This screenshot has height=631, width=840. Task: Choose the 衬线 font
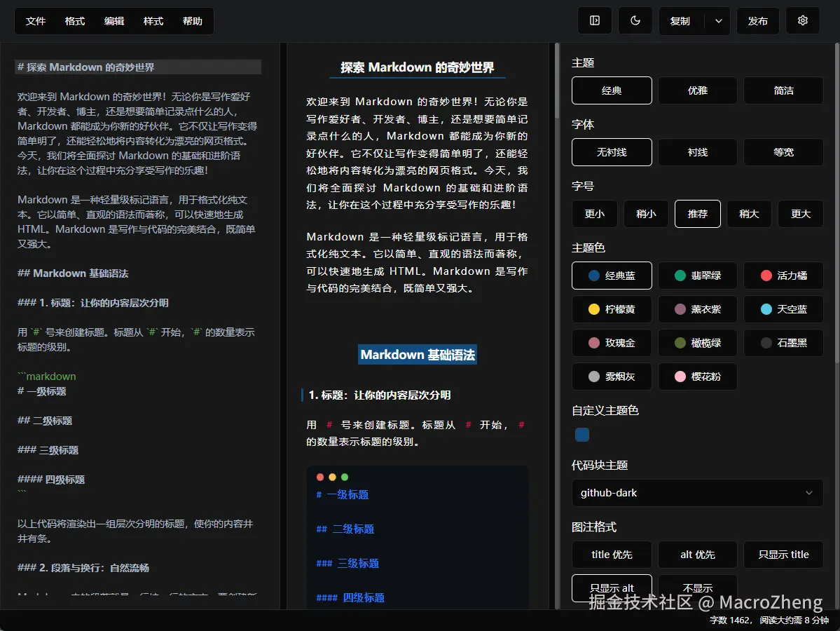coord(698,152)
